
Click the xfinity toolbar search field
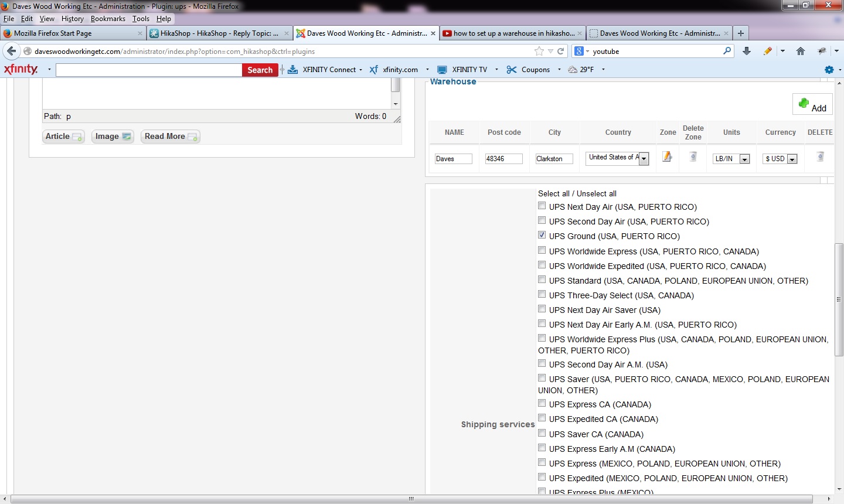point(149,70)
